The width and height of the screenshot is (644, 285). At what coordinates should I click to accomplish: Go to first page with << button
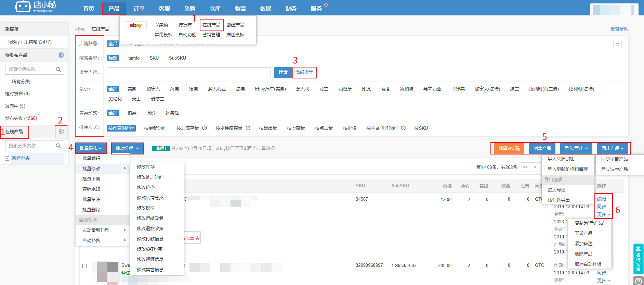[x=525, y=167]
